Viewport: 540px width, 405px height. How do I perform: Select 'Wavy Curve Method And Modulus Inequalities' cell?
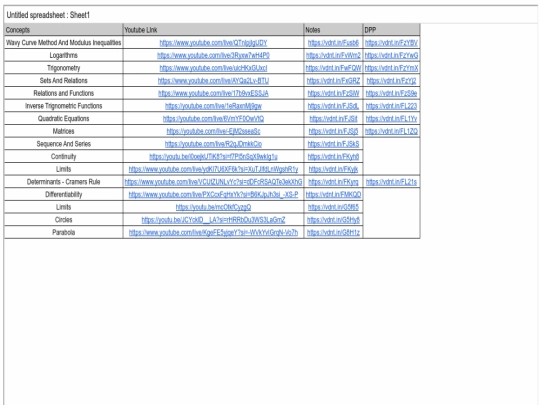(x=63, y=43)
